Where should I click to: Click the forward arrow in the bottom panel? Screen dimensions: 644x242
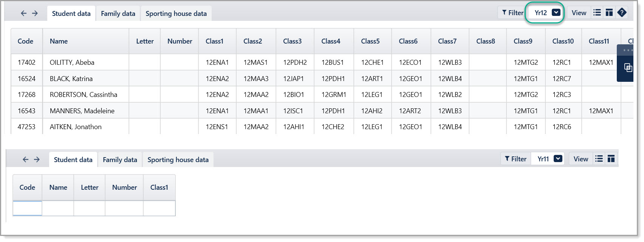37,159
